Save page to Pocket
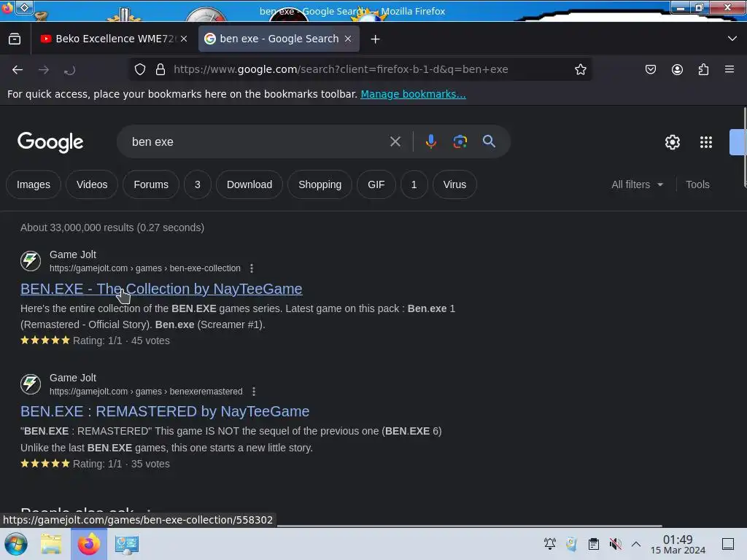The width and height of the screenshot is (747, 560). [650, 69]
